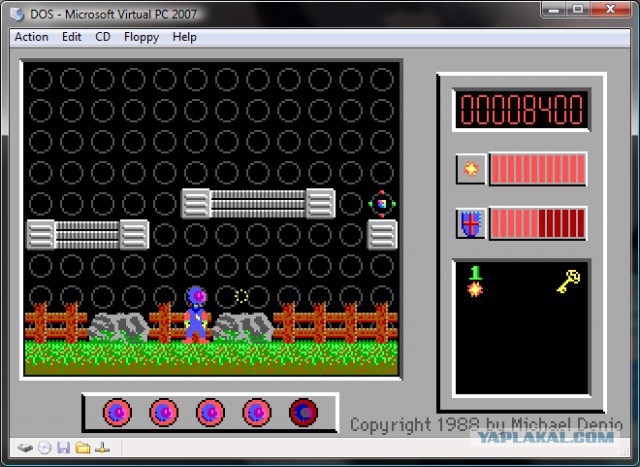640x467 pixels.
Task: Open the Floppy menu
Action: [x=141, y=38]
